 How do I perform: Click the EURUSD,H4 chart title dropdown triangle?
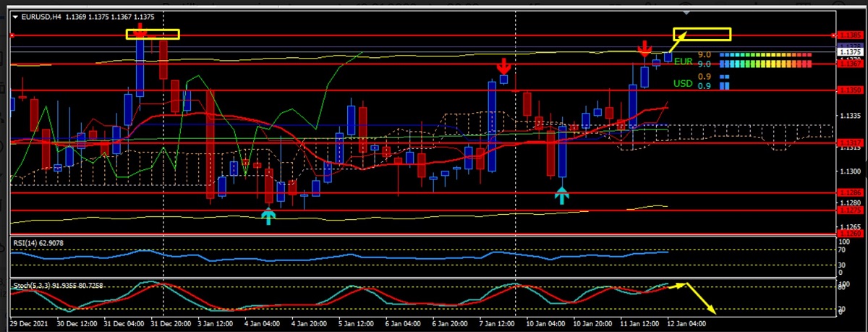tap(15, 16)
